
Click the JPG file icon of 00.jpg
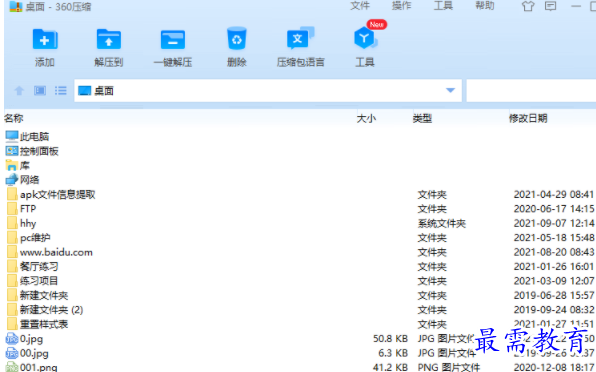click(x=12, y=353)
